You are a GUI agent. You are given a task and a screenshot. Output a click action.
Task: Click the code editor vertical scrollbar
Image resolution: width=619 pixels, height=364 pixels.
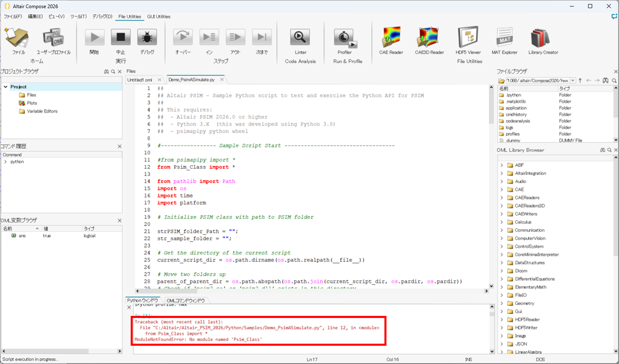491,186
